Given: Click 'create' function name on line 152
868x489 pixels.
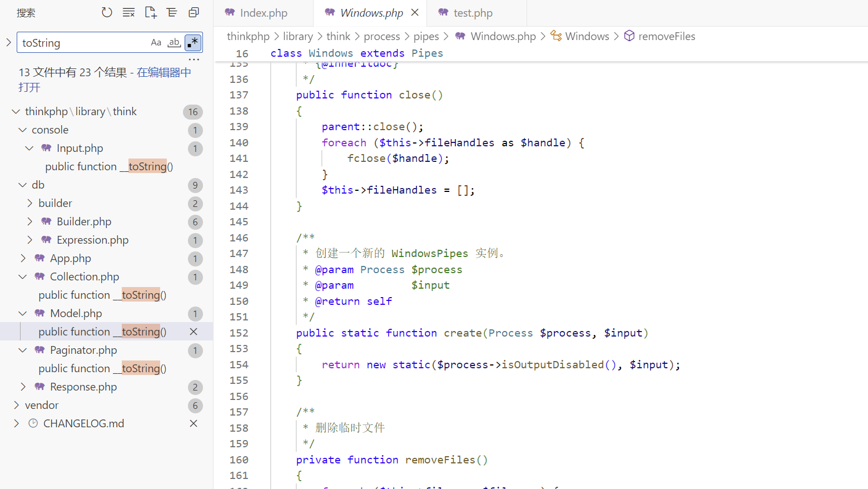Looking at the screenshot, I should pos(463,333).
